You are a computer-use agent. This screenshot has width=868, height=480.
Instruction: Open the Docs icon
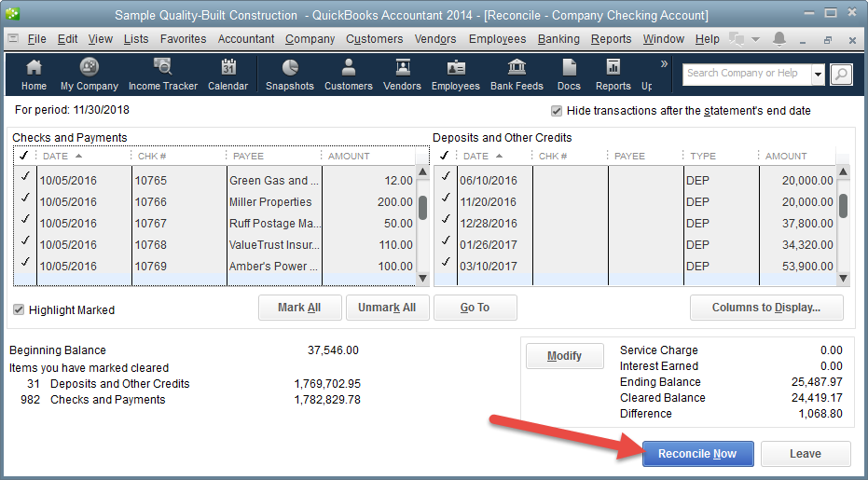569,75
